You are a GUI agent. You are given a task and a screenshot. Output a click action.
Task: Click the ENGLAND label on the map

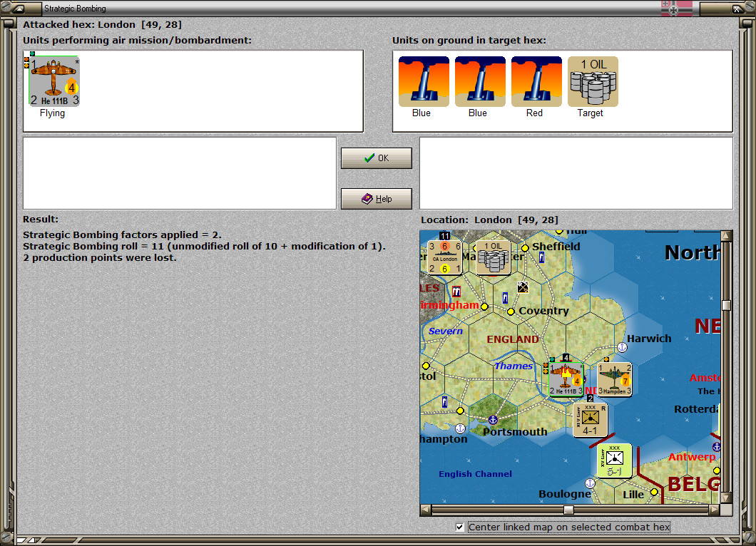coord(513,339)
